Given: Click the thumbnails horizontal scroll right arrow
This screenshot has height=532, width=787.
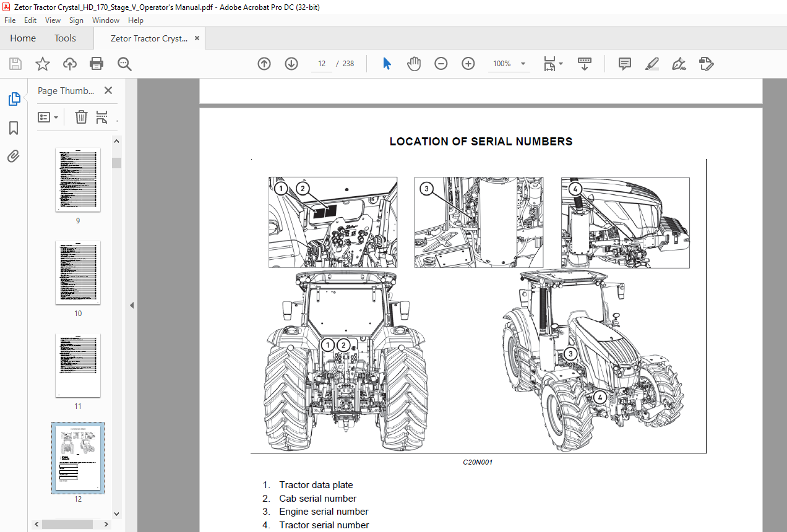Looking at the screenshot, I should 106,525.
